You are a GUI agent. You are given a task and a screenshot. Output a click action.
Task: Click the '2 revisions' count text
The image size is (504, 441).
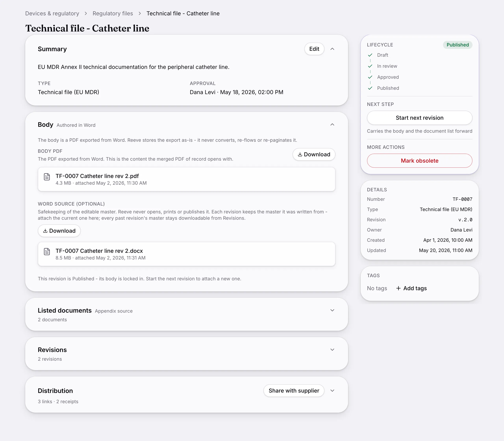50,359
